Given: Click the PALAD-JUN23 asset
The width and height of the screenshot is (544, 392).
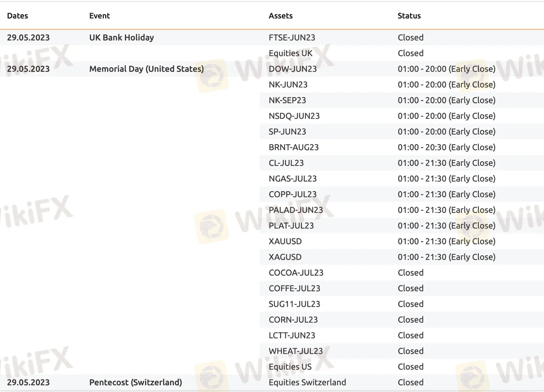Looking at the screenshot, I should pos(296,210).
